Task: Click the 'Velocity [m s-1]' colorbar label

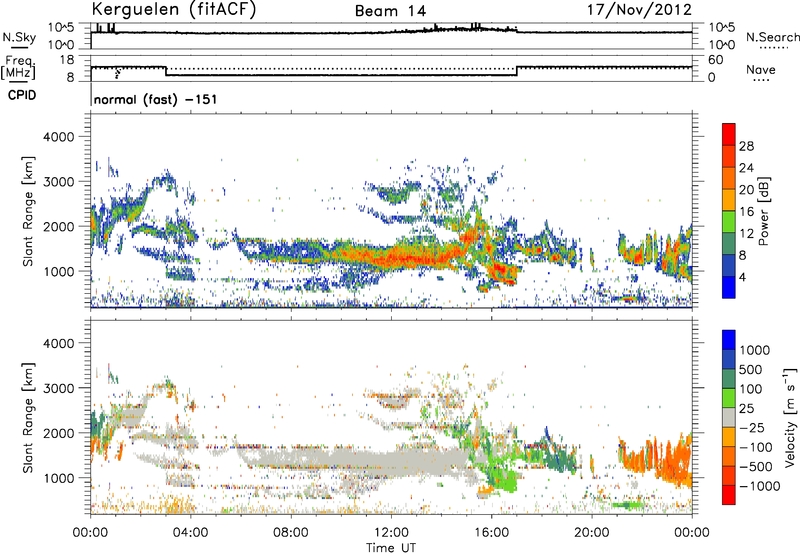Action: (790, 417)
